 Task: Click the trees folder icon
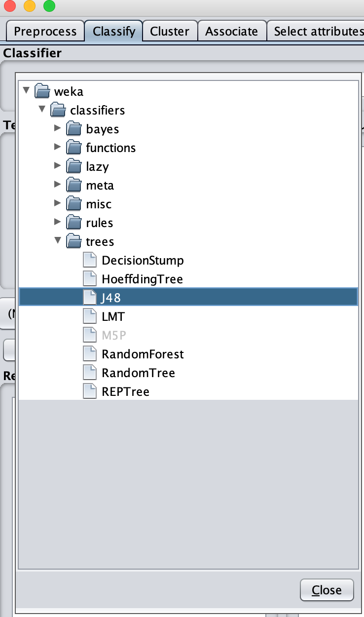[x=74, y=242]
